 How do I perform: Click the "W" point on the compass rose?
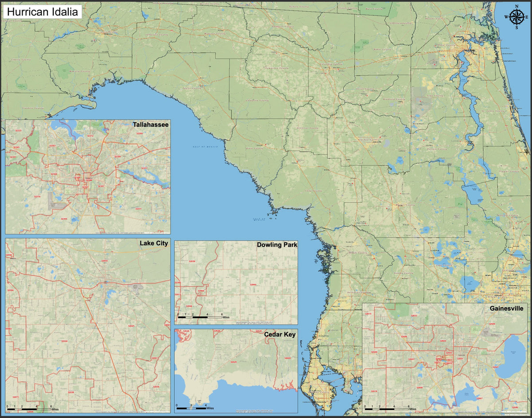[x=506, y=17]
